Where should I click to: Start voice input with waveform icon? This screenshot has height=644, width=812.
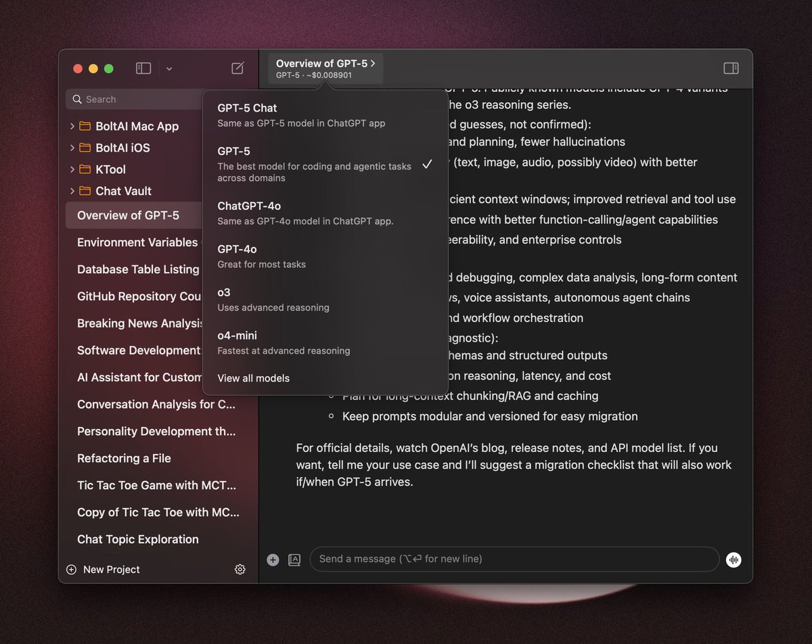tap(734, 559)
